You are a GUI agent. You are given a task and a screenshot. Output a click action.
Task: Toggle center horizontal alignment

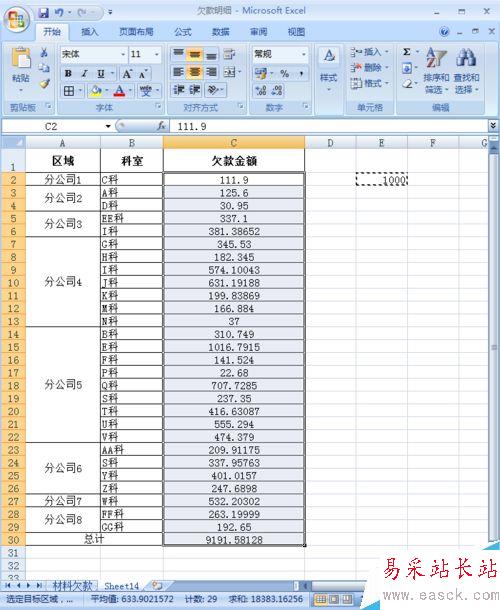(x=195, y=72)
